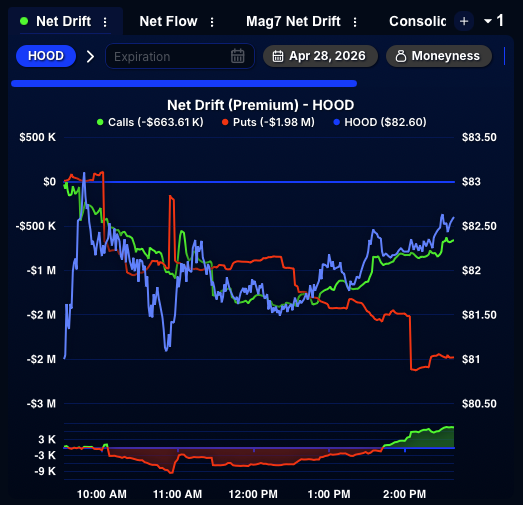Open the Net Flow tab's three-dot menu

click(212, 22)
